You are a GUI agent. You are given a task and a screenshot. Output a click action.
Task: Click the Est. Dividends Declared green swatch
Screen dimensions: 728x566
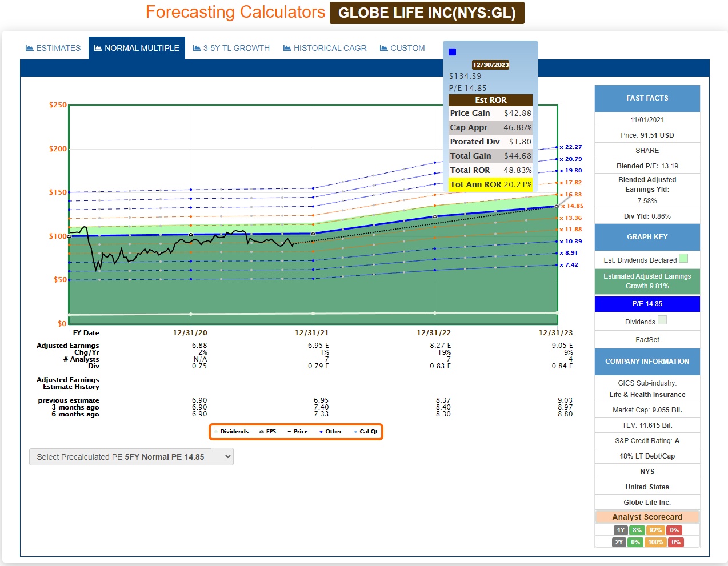(x=683, y=259)
